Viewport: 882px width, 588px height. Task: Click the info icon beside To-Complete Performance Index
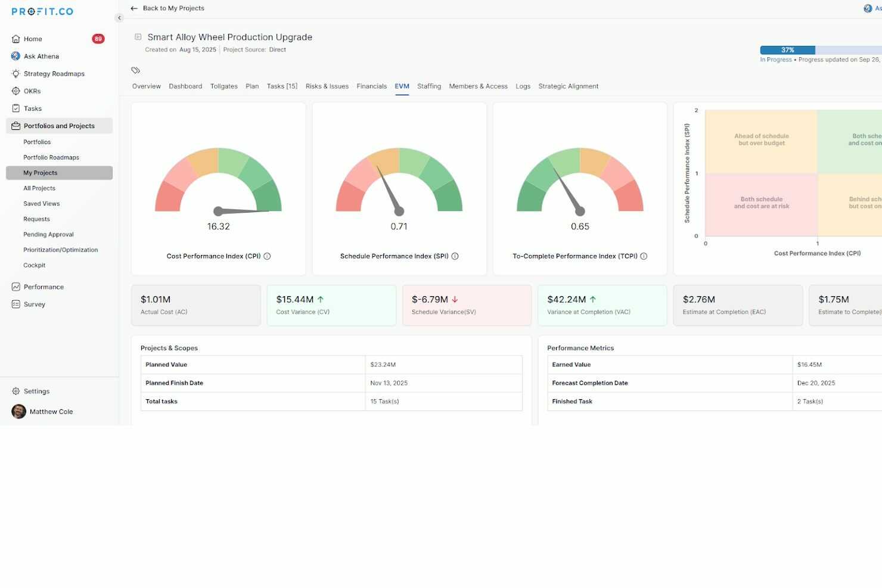(644, 256)
